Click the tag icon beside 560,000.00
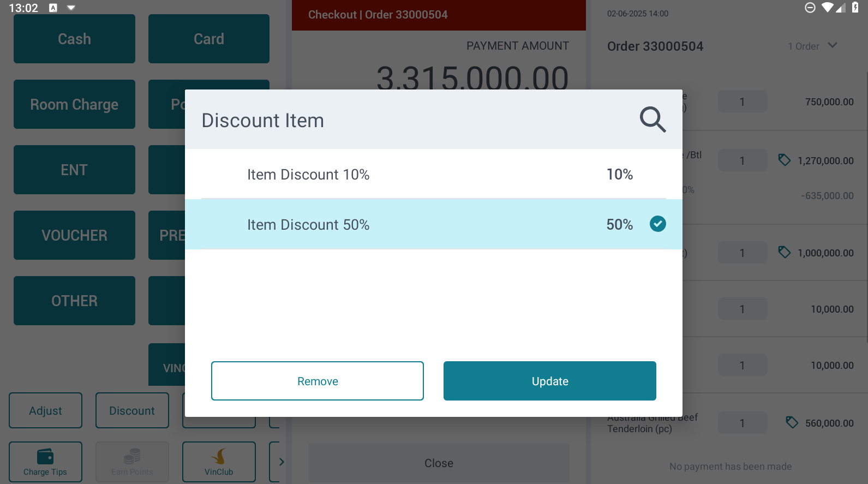 click(x=792, y=422)
